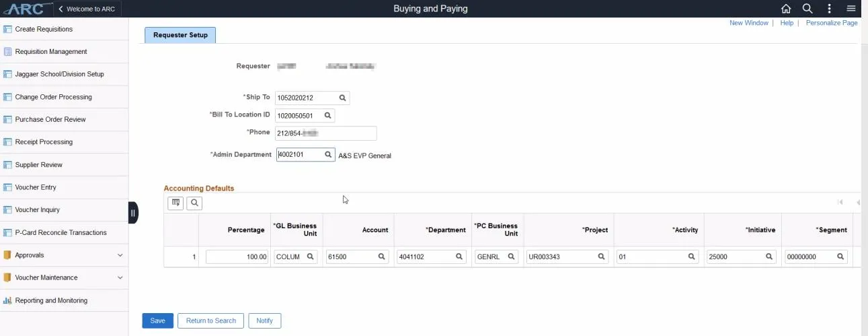Open the Actions three-dot menu
The image size is (868, 336).
click(x=830, y=9)
